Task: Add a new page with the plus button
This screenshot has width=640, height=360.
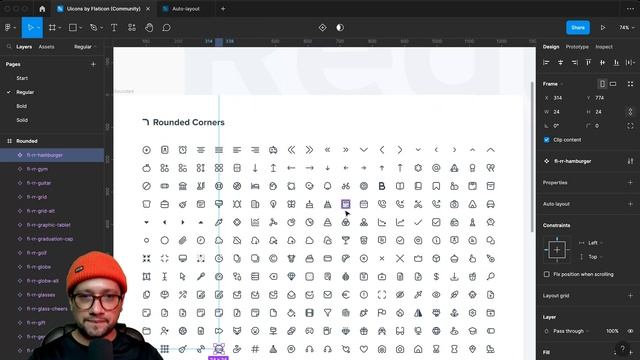Action: coord(93,64)
